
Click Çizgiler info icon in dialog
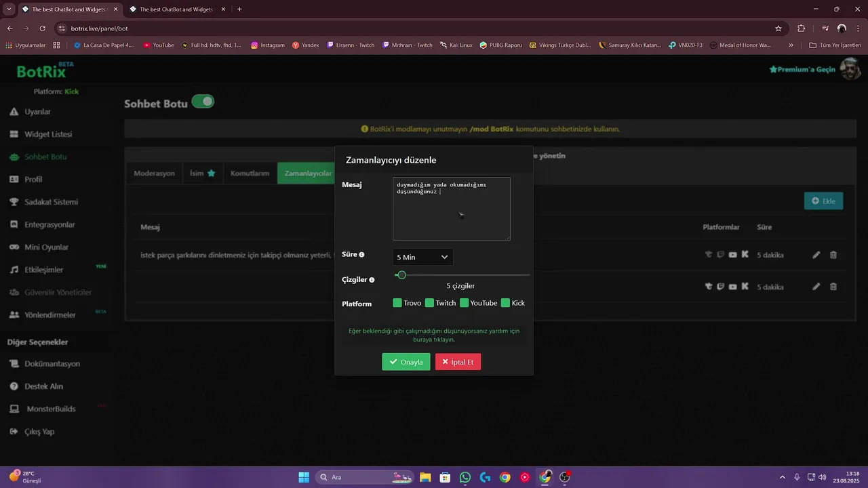click(372, 280)
